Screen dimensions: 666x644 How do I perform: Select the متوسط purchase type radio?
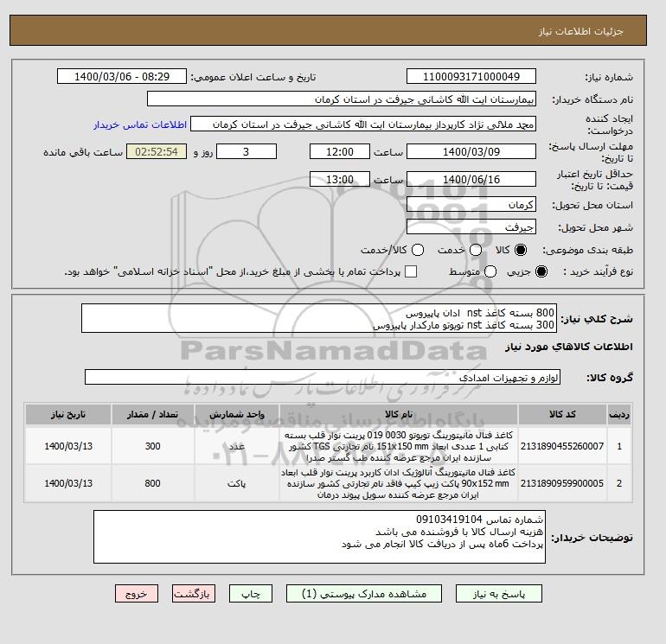click(490, 271)
